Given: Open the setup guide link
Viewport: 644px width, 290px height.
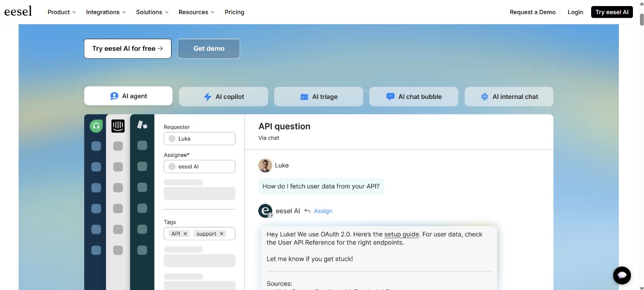Looking at the screenshot, I should [401, 234].
